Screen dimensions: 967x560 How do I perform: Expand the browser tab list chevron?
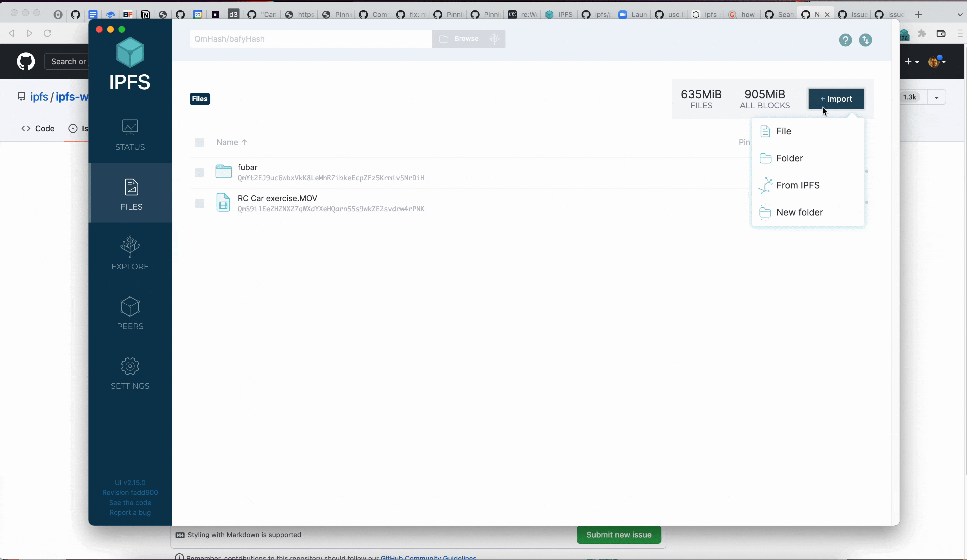(960, 15)
